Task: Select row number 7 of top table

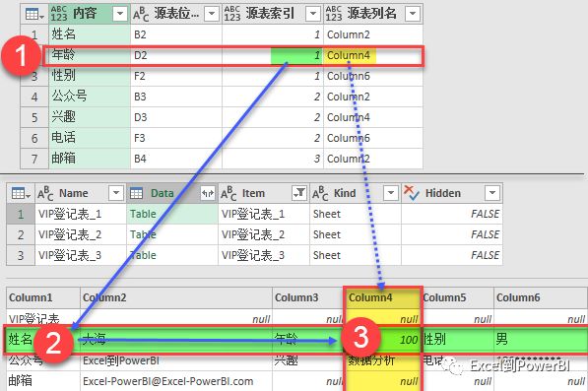Action: [x=34, y=159]
